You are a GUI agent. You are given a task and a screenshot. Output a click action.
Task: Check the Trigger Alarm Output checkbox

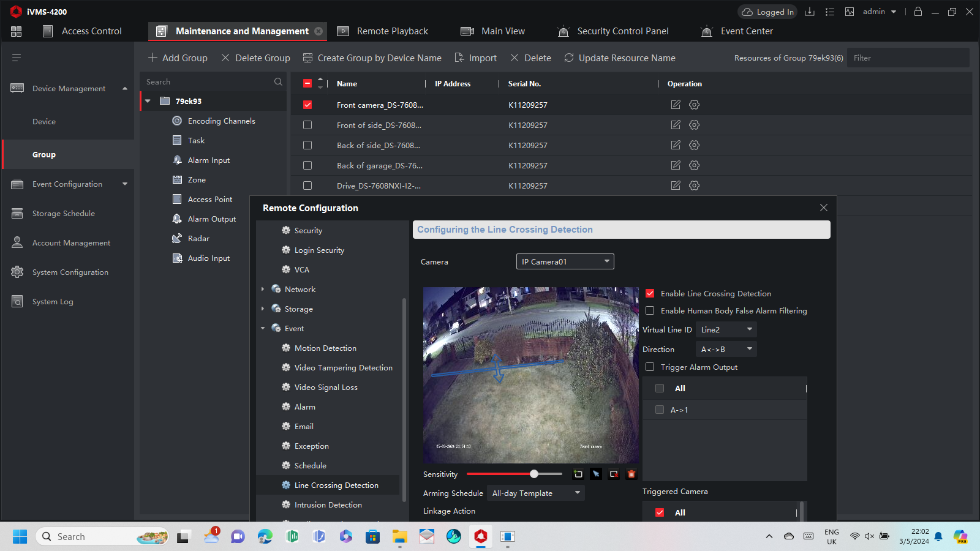click(650, 367)
